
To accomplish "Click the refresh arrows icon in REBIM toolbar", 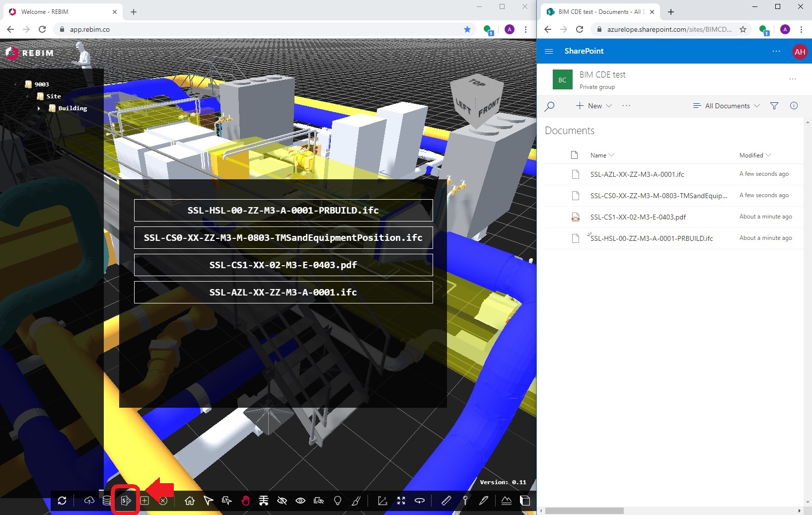I will coord(62,501).
